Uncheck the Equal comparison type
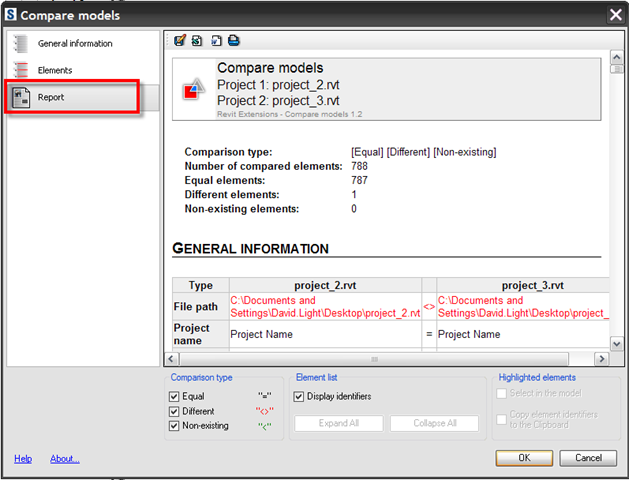Screen dimensions: 629x480 point(174,397)
